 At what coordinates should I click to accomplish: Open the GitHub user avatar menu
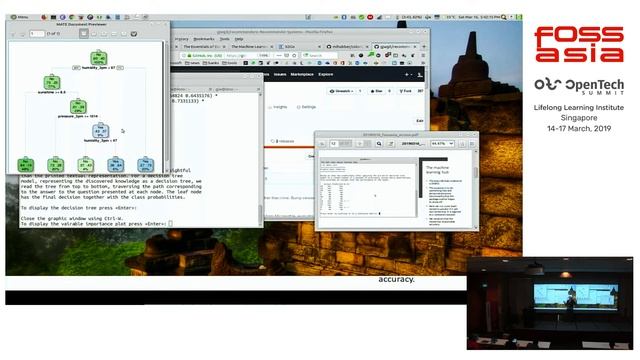coord(420,75)
